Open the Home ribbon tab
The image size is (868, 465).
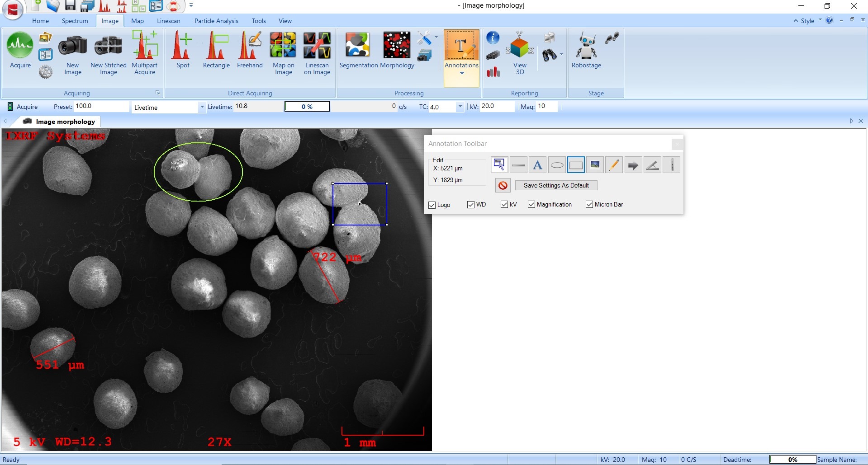coord(40,21)
